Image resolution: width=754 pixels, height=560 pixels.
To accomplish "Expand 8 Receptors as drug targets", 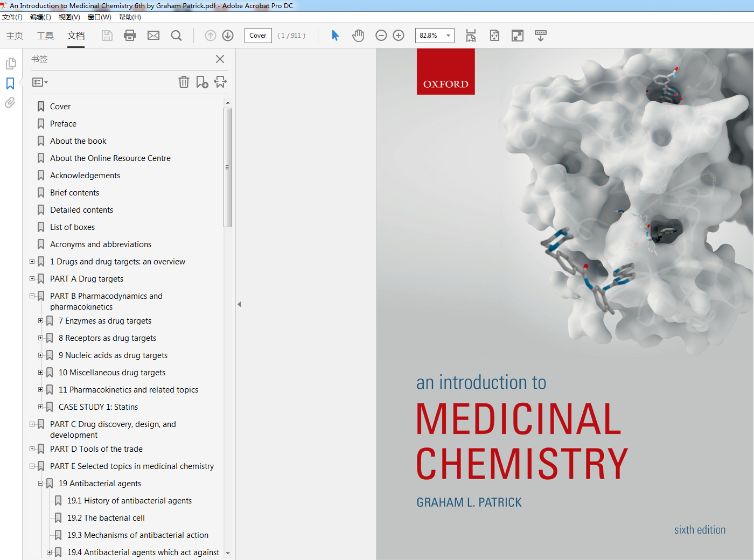I will pos(40,338).
